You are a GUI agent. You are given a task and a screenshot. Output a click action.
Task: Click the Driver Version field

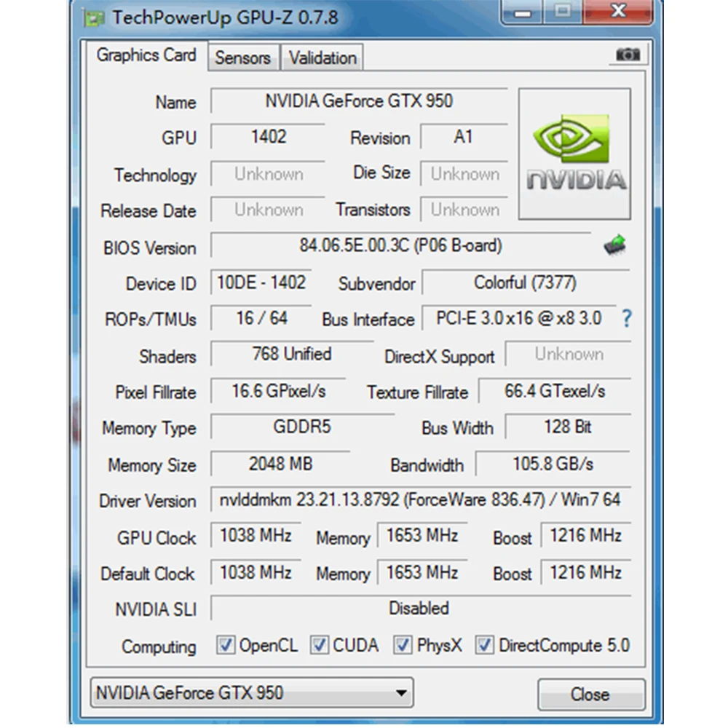[x=420, y=499]
